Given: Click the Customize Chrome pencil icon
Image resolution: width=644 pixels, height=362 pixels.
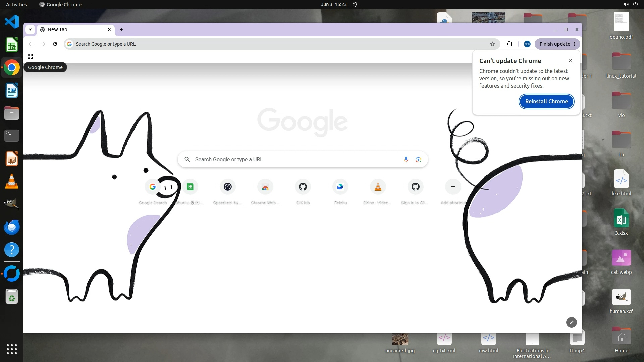Looking at the screenshot, I should [571, 322].
